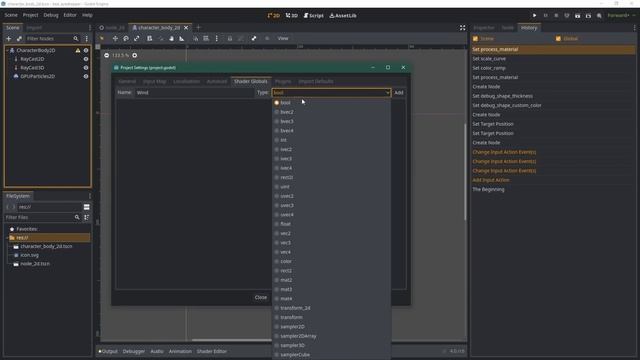Click the zoom in plus icon in viewport
Image resolution: width=640 pixels, height=360 pixels.
coord(135,55)
